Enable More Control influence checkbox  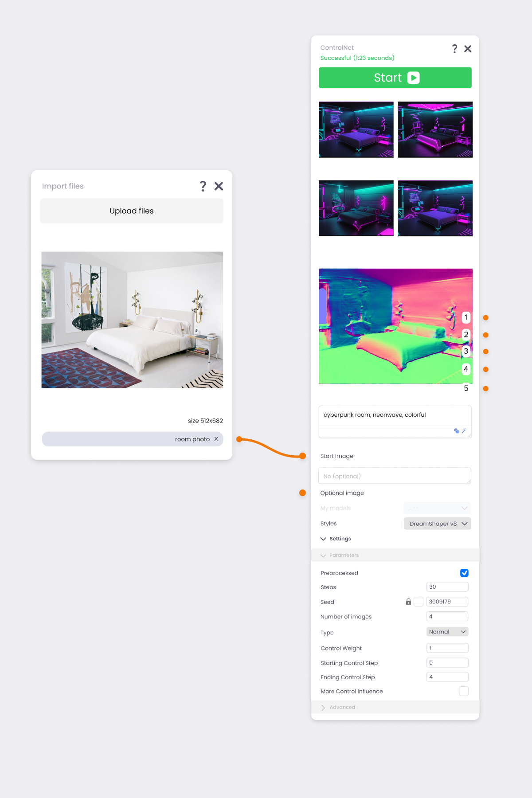[464, 691]
